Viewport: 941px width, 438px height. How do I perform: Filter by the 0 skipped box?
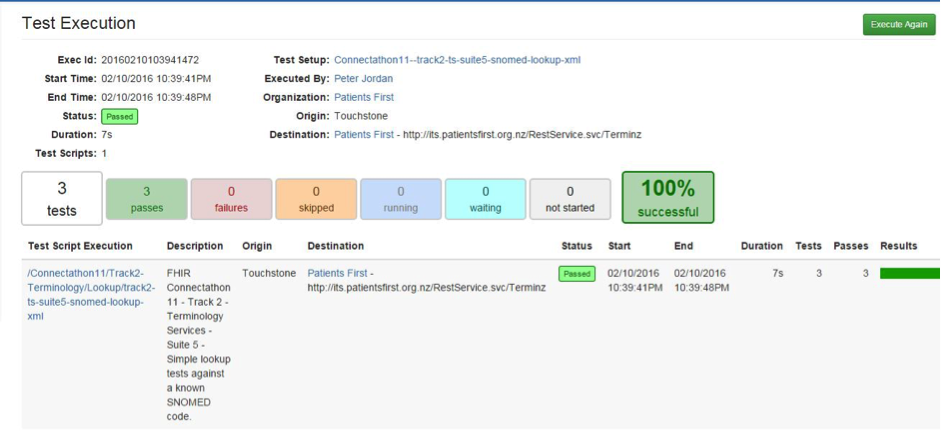click(x=316, y=199)
